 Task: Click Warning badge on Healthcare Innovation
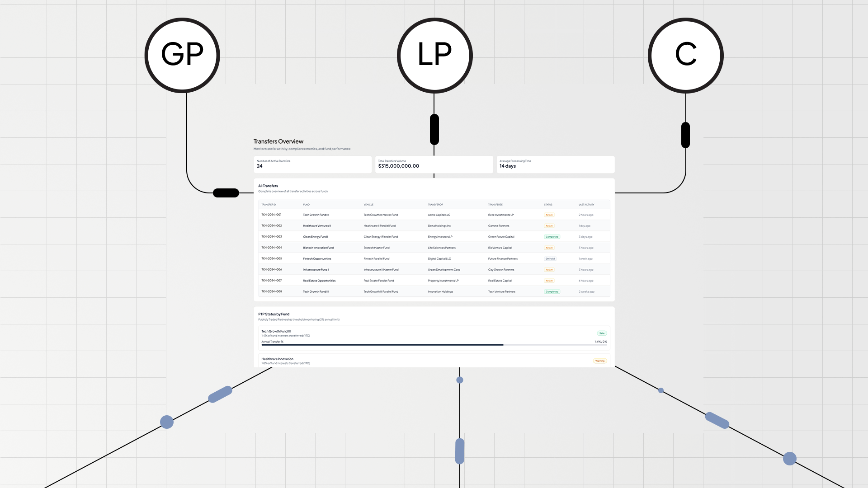click(599, 361)
